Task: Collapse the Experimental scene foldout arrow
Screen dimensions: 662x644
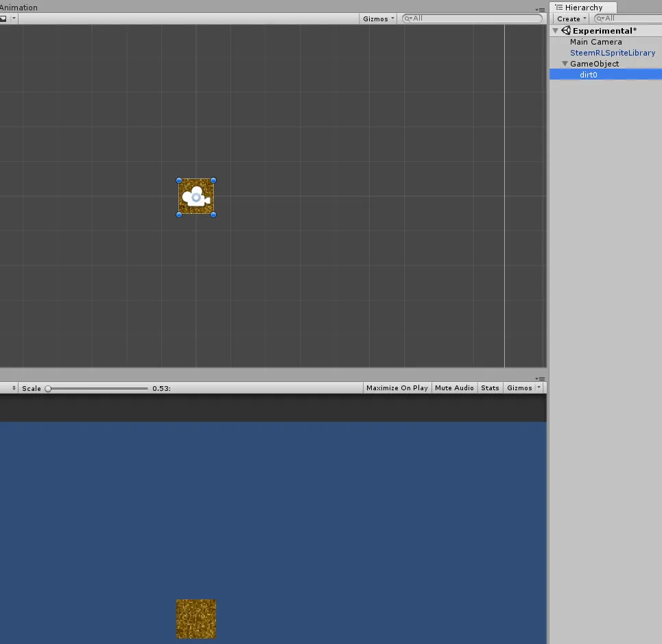Action: [x=556, y=31]
